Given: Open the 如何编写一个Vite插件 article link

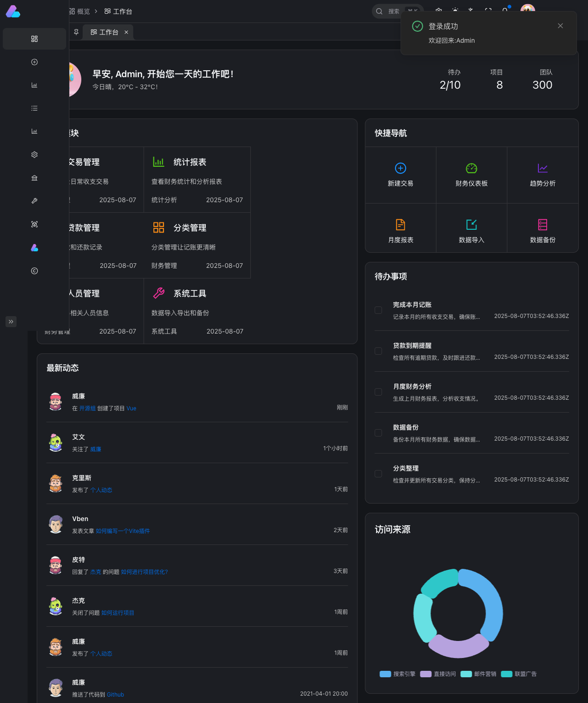Looking at the screenshot, I should (x=123, y=531).
